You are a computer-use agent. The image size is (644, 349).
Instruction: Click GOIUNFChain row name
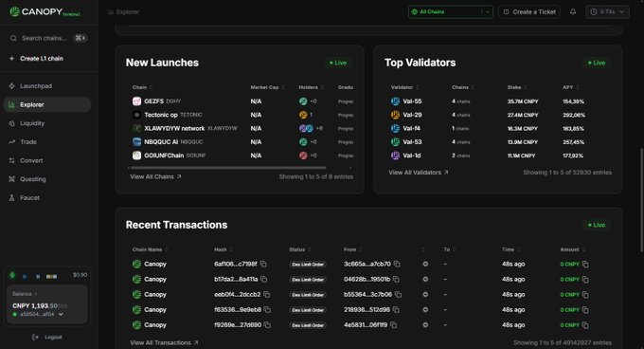pos(164,156)
